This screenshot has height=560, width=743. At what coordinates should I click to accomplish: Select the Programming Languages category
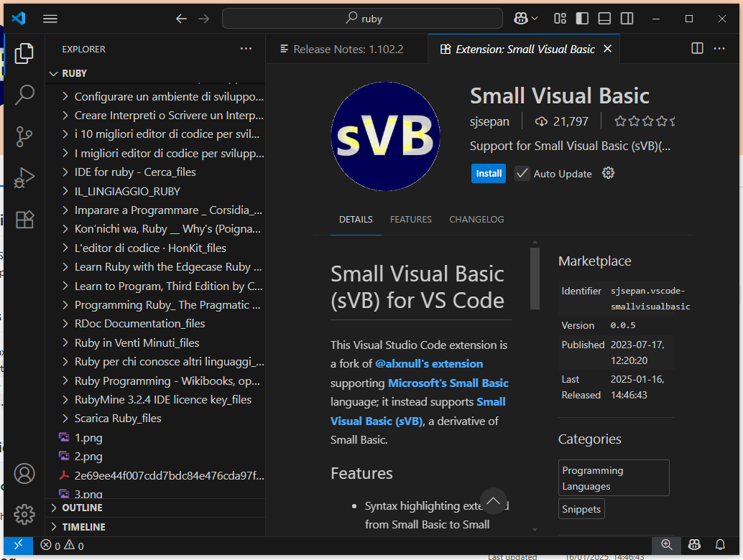[x=614, y=478]
